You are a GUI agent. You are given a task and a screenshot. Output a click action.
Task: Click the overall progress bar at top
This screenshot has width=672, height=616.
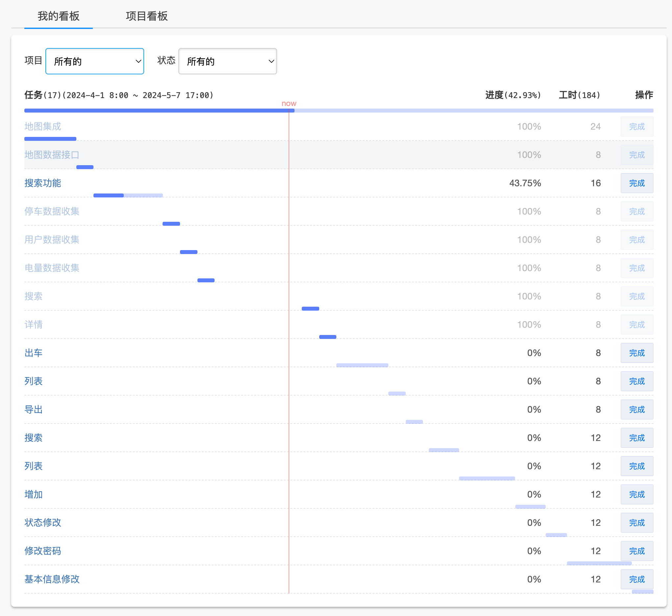pyautogui.click(x=339, y=110)
